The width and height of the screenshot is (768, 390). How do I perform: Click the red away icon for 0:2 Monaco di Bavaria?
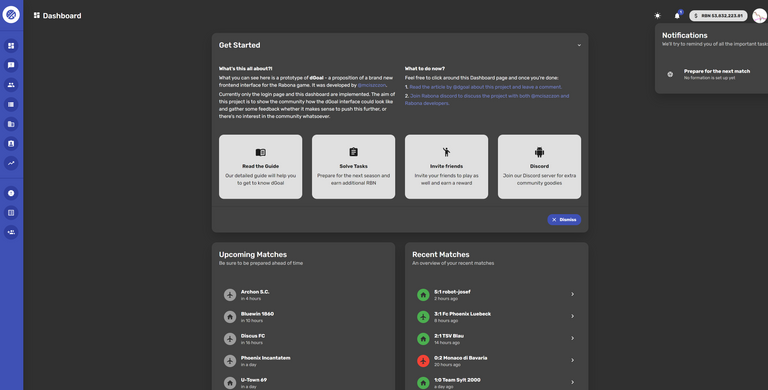pos(423,361)
